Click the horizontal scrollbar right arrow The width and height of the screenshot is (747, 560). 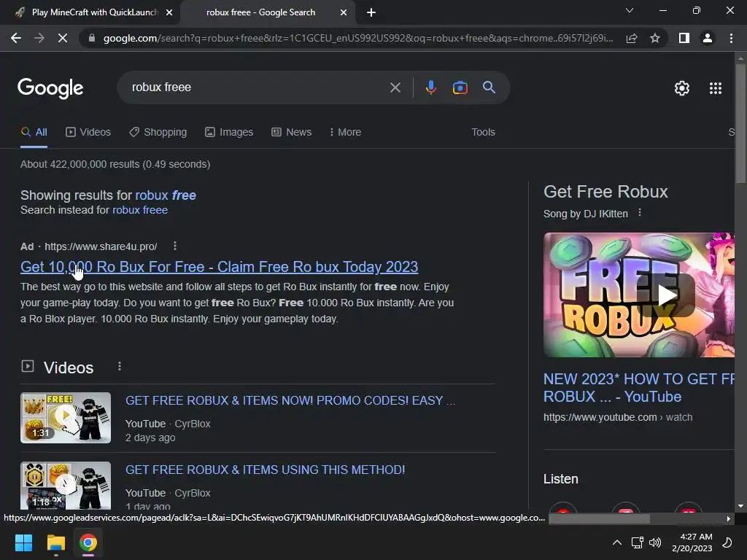click(x=729, y=518)
